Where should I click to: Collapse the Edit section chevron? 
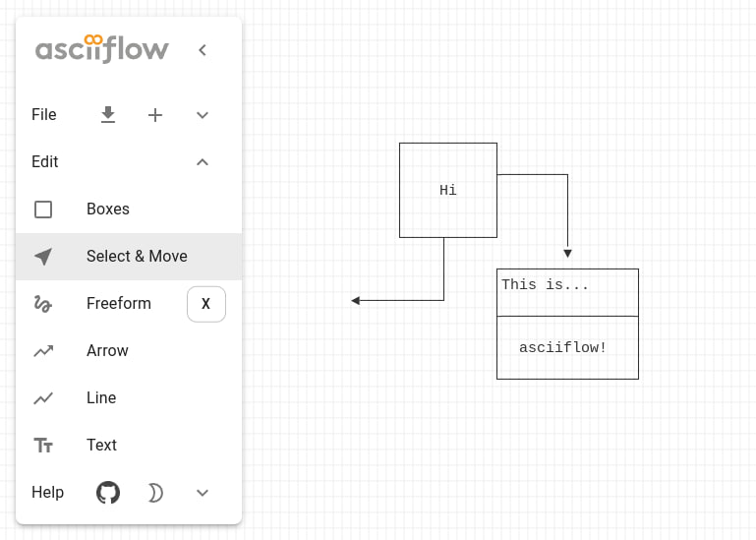tap(203, 162)
